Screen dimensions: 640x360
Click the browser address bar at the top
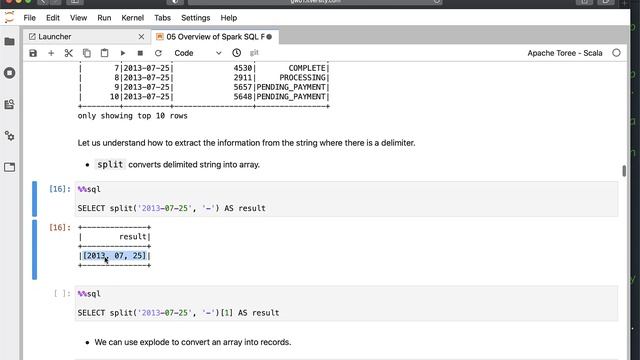315,2
